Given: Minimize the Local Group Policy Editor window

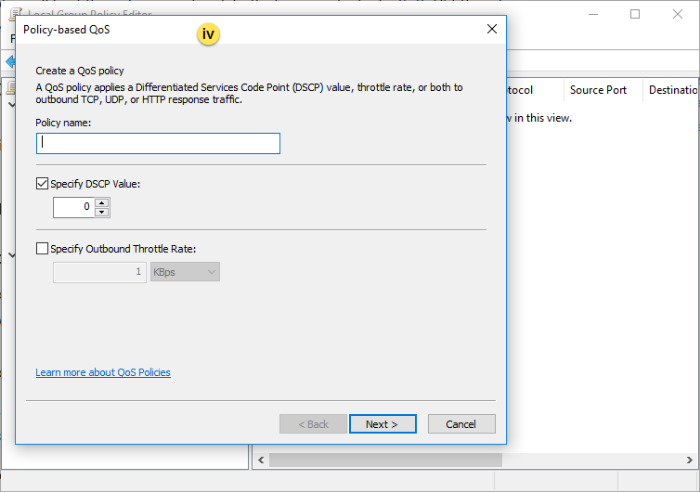Looking at the screenshot, I should point(589,14).
